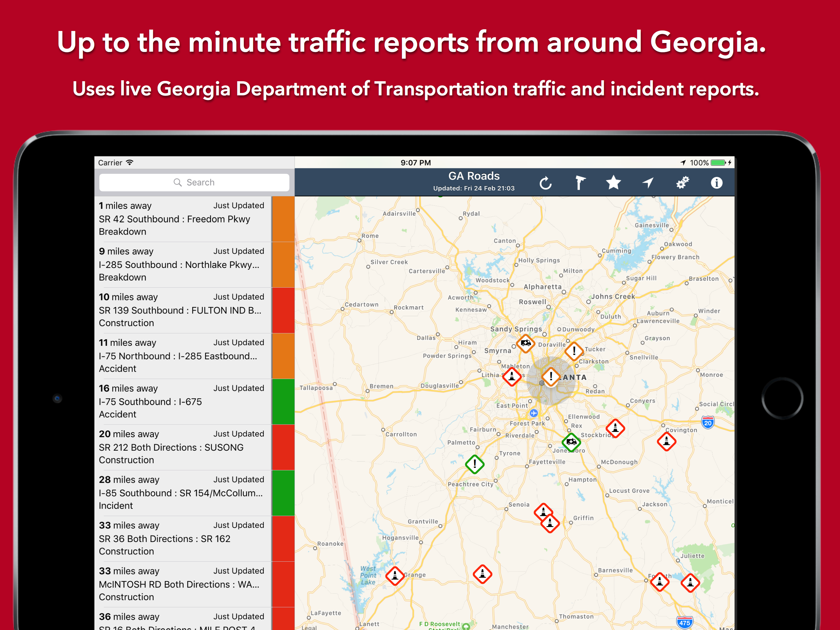Tap the refresh icon in toolbar
The height and width of the screenshot is (630, 840).
coord(545,183)
